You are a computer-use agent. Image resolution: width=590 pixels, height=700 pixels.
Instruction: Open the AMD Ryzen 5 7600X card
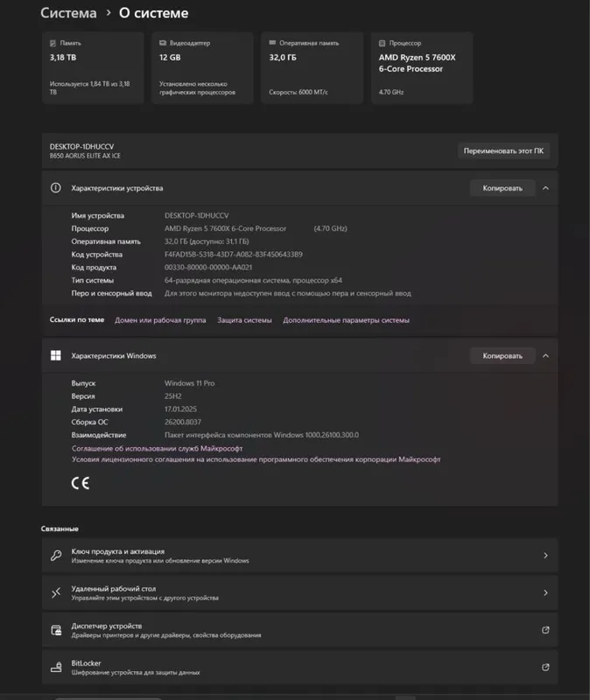[422, 68]
